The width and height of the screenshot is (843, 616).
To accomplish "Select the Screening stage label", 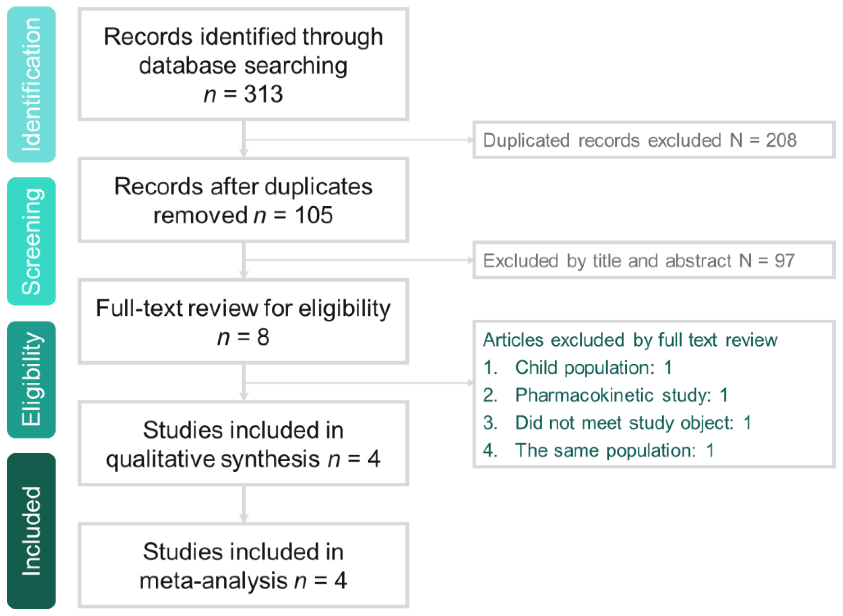I will (31, 242).
